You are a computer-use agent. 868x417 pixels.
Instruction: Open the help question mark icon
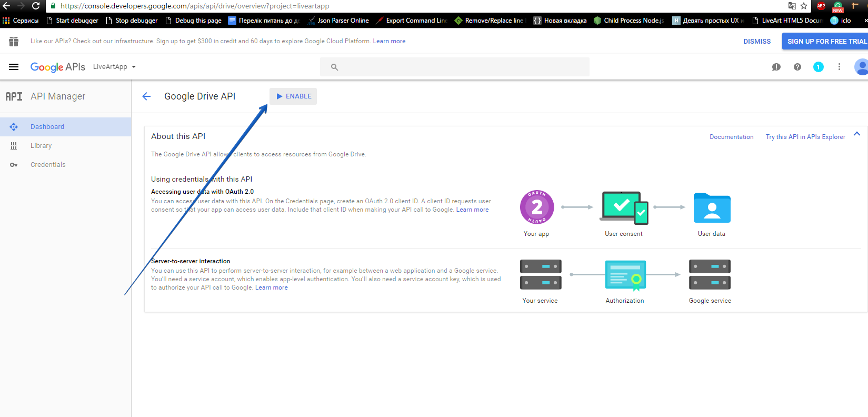click(x=797, y=67)
